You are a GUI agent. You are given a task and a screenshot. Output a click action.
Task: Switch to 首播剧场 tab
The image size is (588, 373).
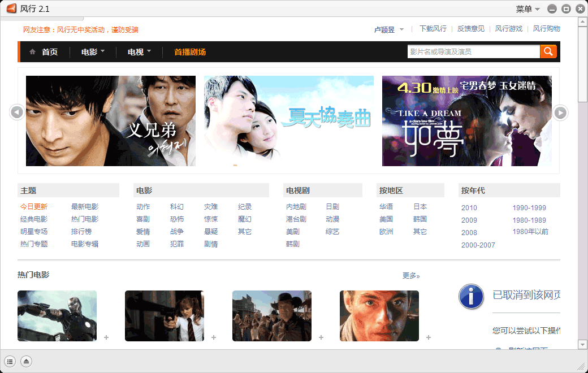tap(190, 52)
